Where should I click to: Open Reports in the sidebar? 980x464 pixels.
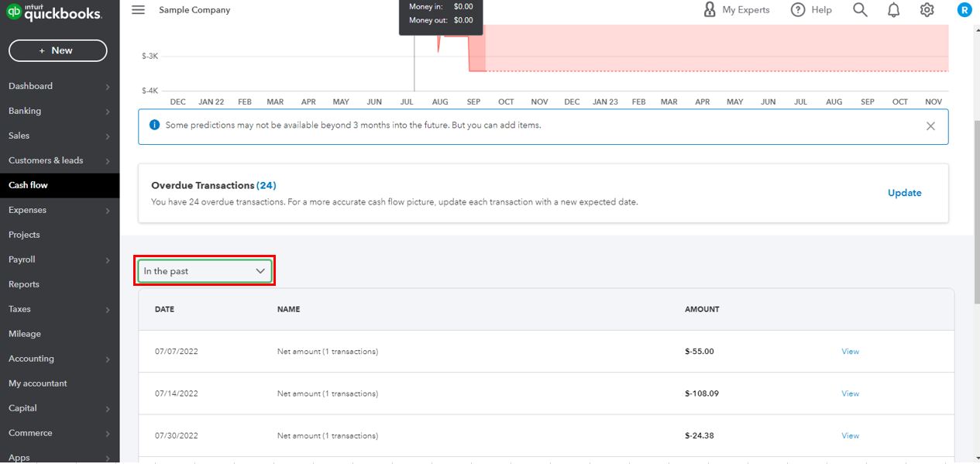[24, 284]
